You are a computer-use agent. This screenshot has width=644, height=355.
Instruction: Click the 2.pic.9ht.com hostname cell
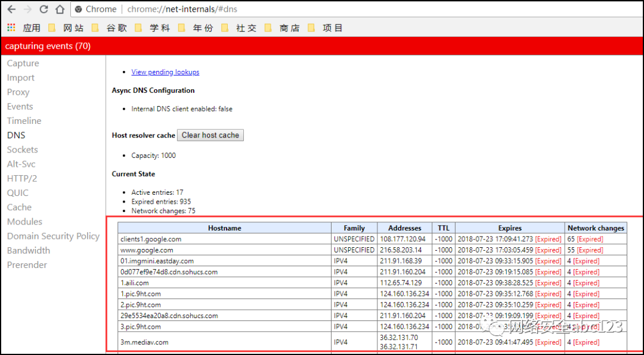[224, 304]
